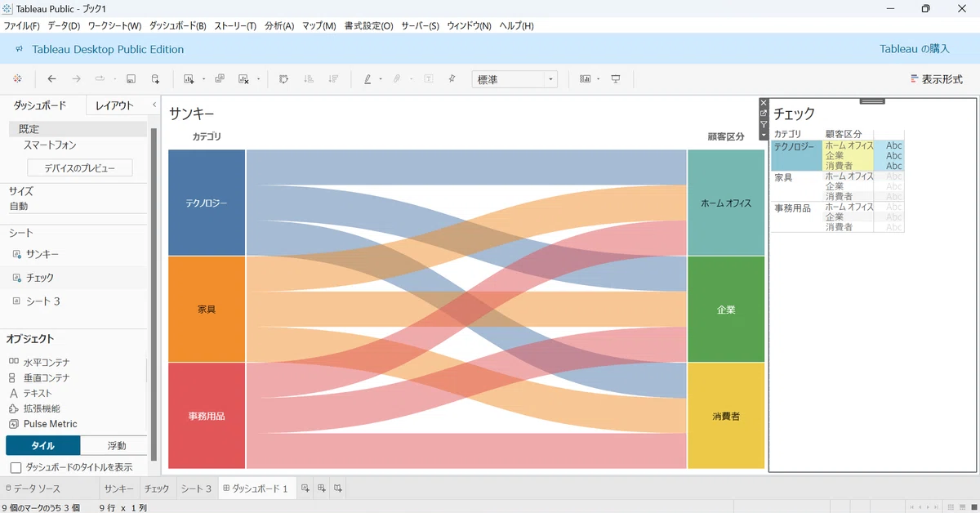Click the duplicate sheet icon
This screenshot has height=513, width=980.
click(219, 79)
